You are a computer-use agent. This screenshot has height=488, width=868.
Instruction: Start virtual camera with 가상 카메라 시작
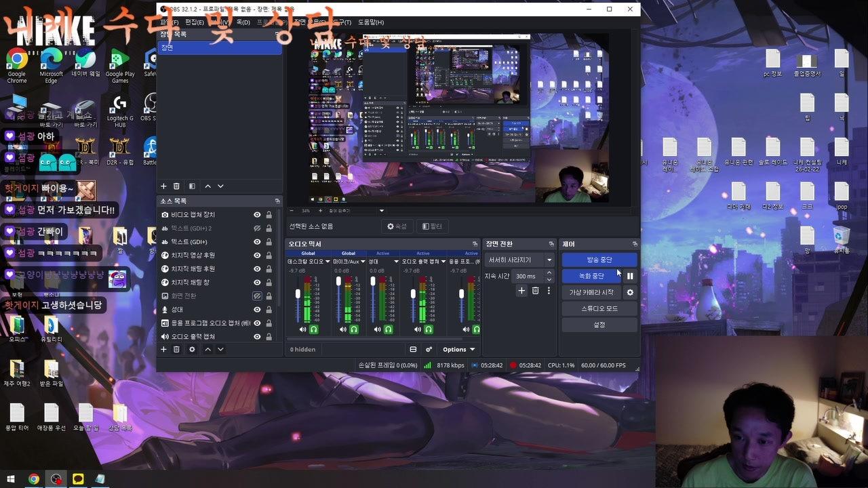click(x=591, y=292)
